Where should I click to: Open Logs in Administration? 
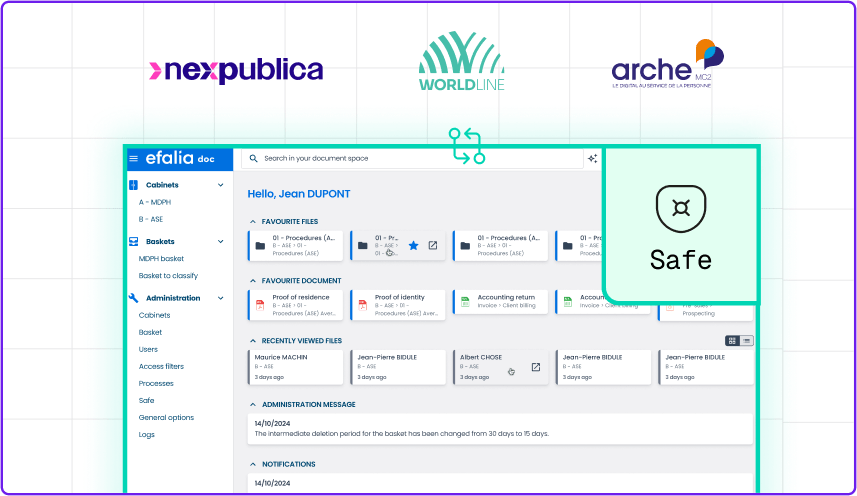point(146,435)
